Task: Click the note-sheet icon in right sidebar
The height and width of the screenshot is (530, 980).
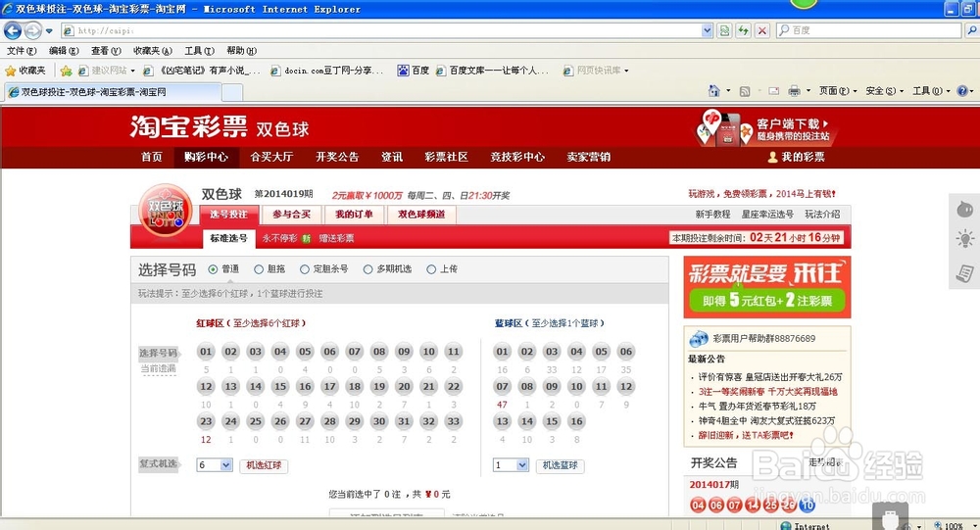Action: (965, 273)
